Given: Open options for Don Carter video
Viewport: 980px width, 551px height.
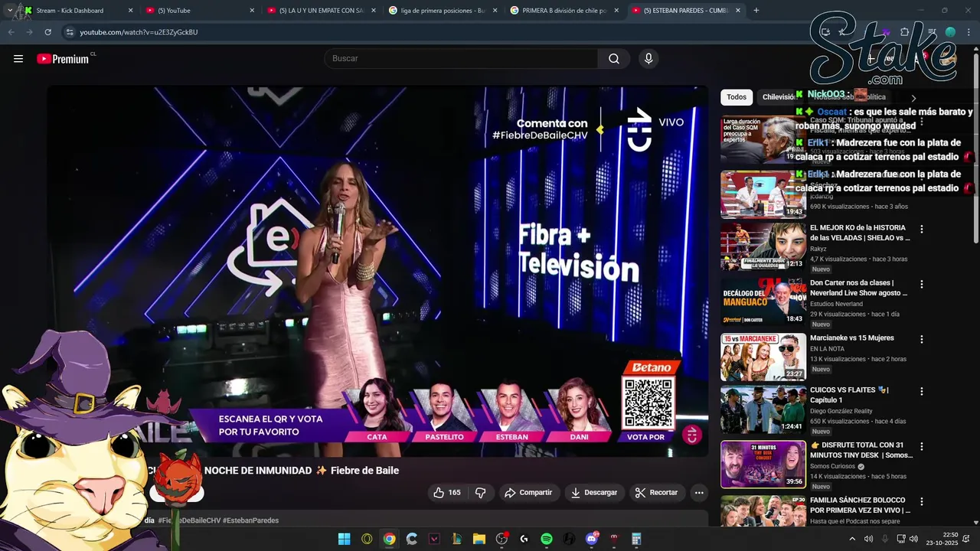Looking at the screenshot, I should click(x=922, y=284).
